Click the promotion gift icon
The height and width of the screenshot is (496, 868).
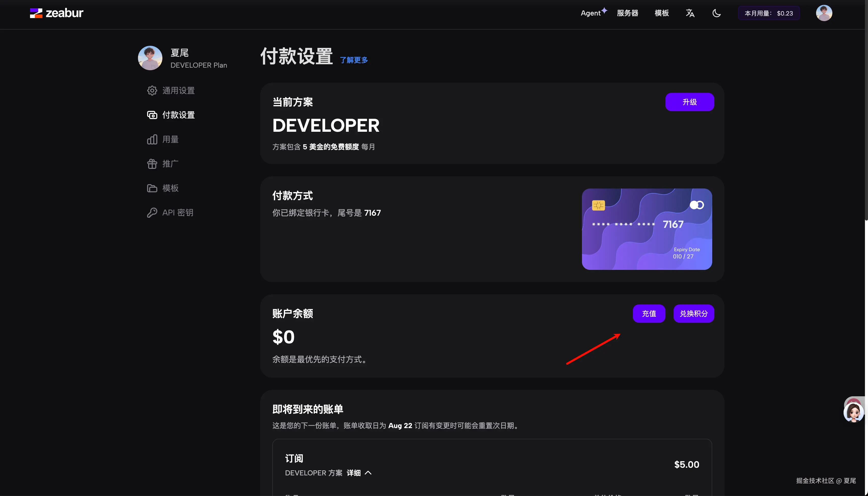(152, 164)
